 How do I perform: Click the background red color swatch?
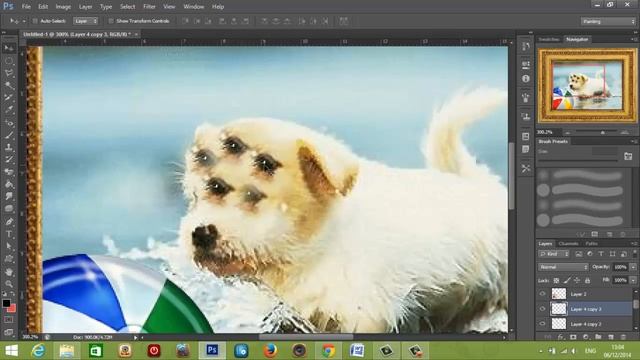pyautogui.click(x=12, y=308)
